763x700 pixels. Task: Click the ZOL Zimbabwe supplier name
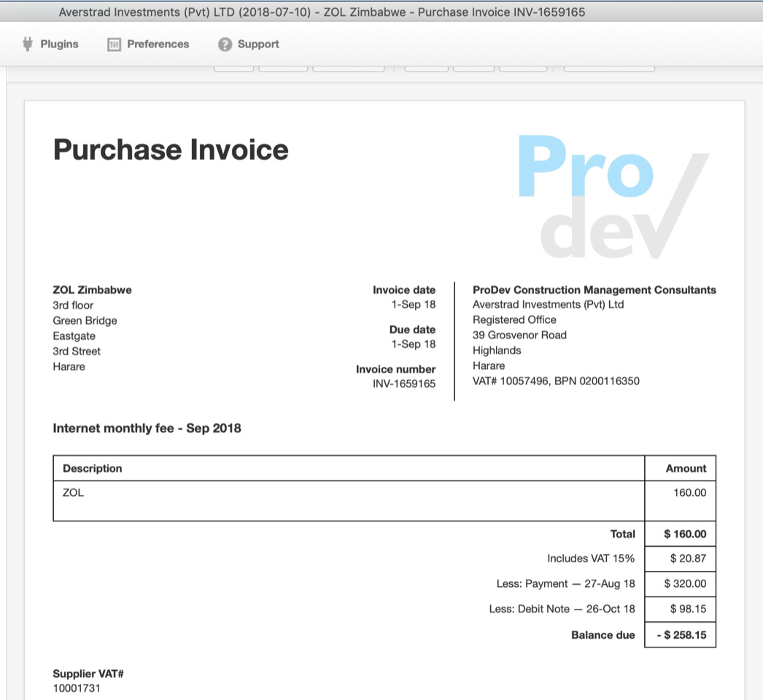92,290
